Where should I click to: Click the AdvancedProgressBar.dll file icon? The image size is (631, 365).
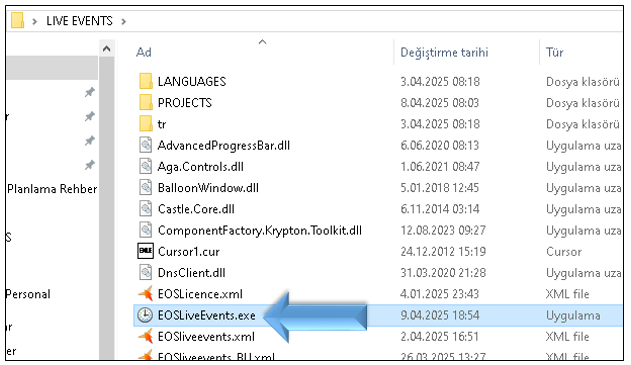pos(146,145)
